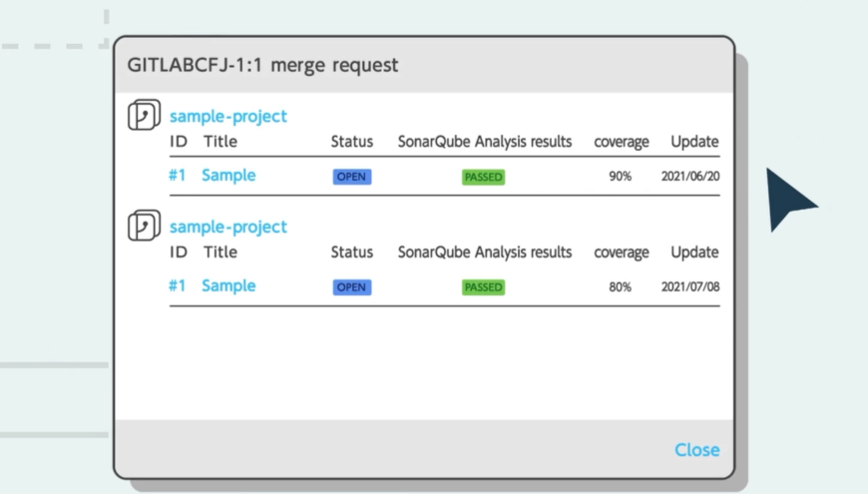The width and height of the screenshot is (868, 494).
Task: Click the 90% coverage value
Action: pos(620,176)
